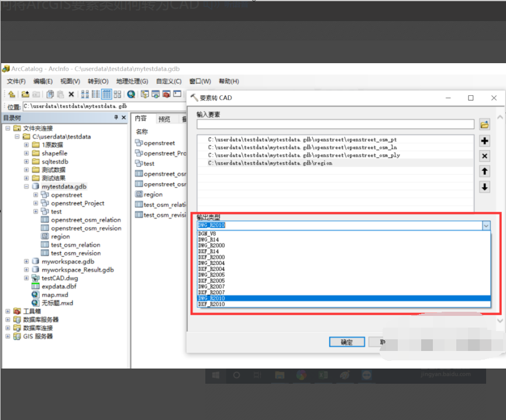Viewport: 506px width, 420px height.
Task: Switch to List view icon
Action: point(95,94)
